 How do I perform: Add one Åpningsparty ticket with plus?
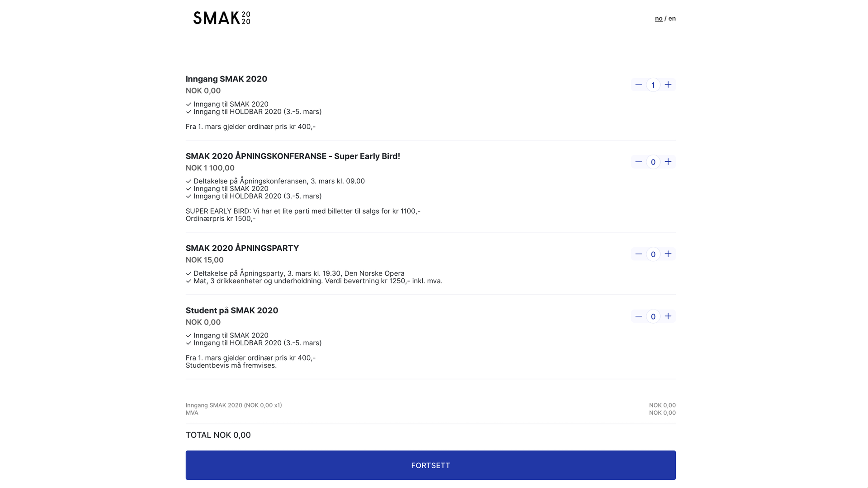(668, 254)
